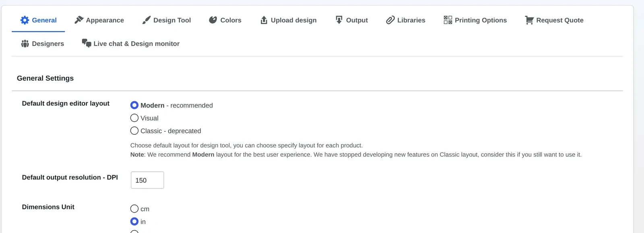Select the Classic deprecated layout radio button
The image size is (644, 233).
(134, 131)
